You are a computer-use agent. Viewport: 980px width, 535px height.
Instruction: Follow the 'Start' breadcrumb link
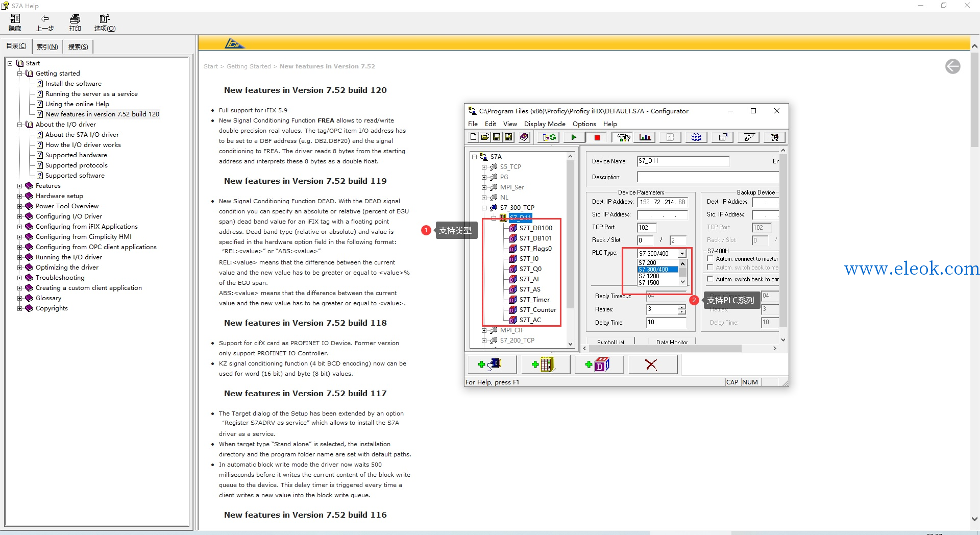pyautogui.click(x=210, y=66)
